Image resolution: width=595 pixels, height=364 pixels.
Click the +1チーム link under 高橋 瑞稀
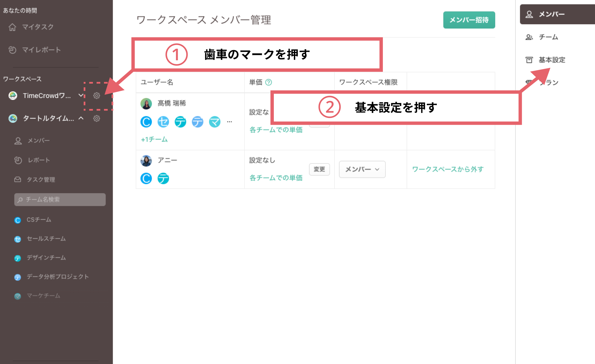[x=154, y=139]
